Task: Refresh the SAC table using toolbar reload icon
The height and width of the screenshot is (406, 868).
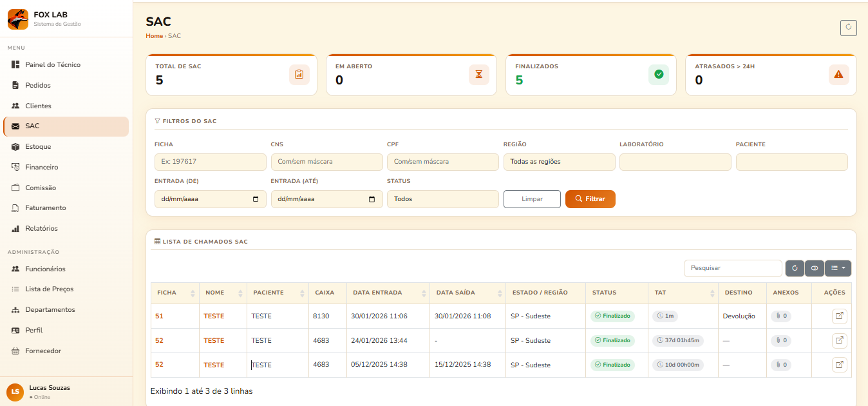Action: pos(795,268)
